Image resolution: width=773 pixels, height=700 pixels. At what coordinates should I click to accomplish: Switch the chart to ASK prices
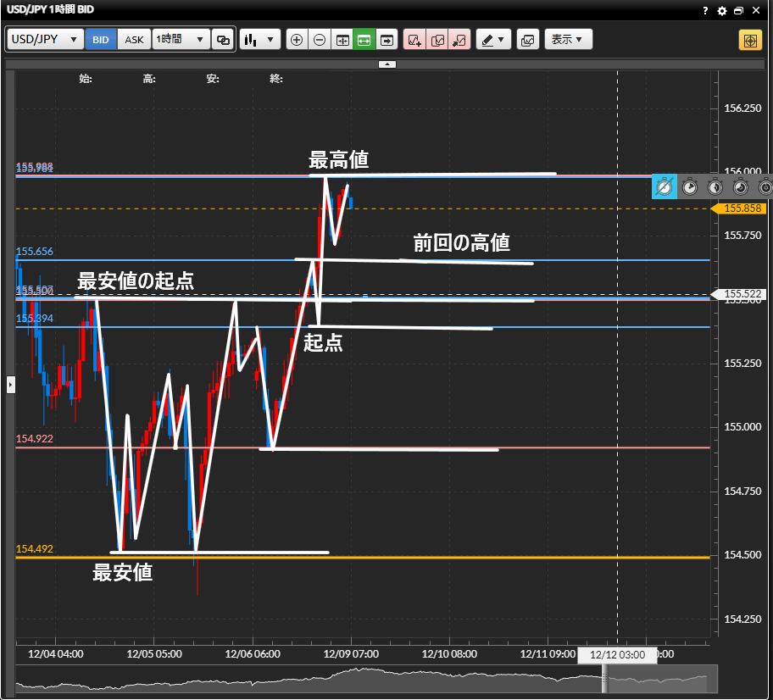(x=134, y=40)
